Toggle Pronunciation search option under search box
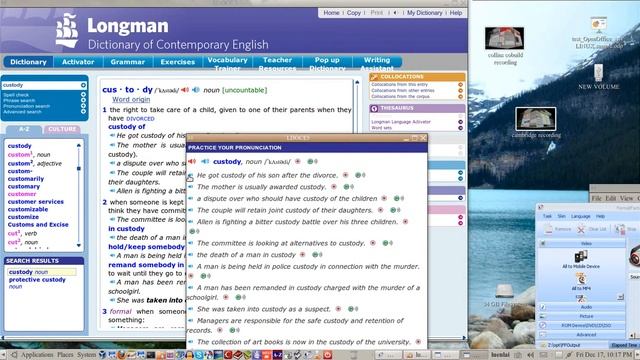This screenshot has width=640, height=360. pyautogui.click(x=83, y=106)
